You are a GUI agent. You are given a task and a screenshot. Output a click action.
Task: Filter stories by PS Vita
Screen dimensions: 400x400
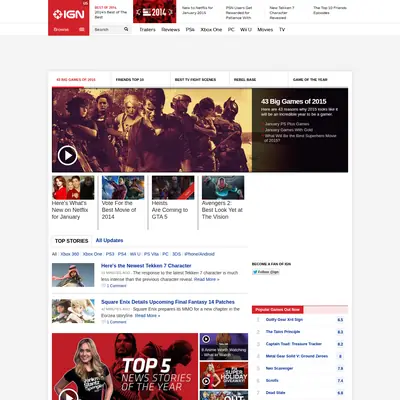151,254
